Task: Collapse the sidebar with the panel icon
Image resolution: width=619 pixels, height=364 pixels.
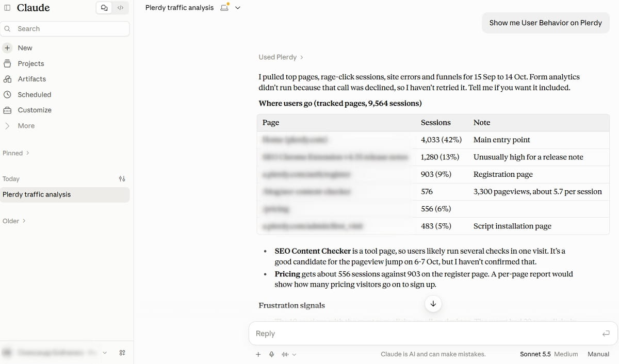Action: [7, 8]
